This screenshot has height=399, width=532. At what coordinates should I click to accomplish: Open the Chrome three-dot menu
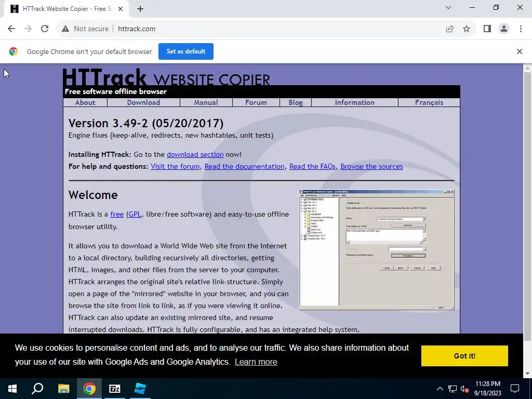point(521,29)
